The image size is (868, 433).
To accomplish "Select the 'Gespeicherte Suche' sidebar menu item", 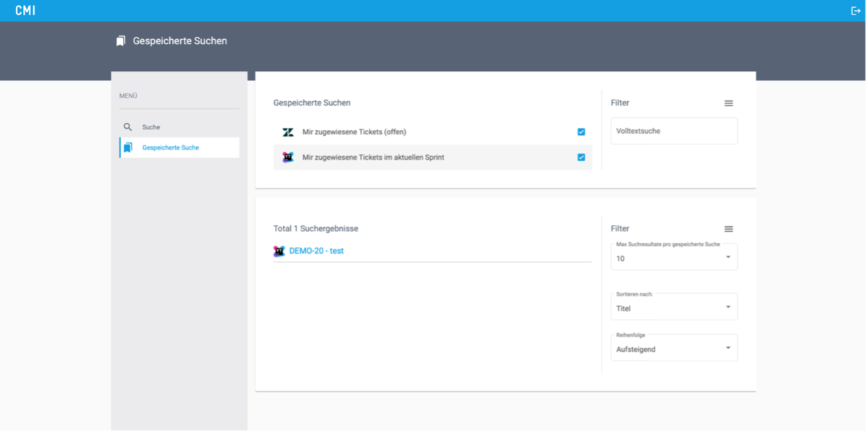I will [171, 147].
